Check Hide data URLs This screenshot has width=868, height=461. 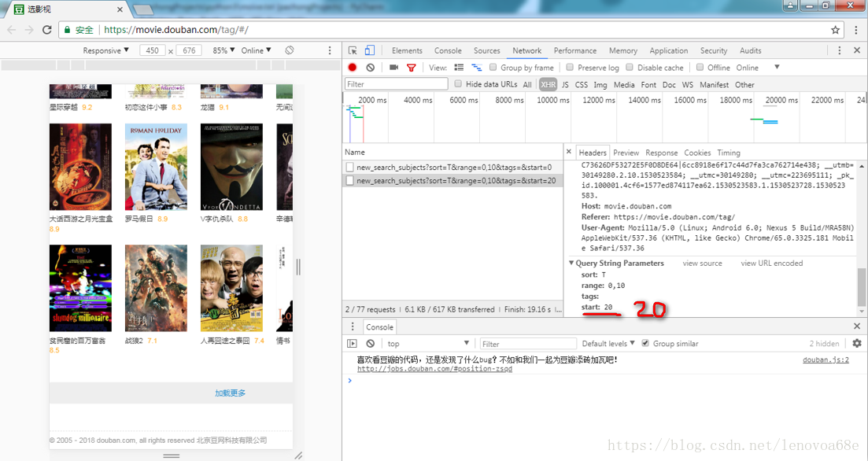(x=458, y=84)
